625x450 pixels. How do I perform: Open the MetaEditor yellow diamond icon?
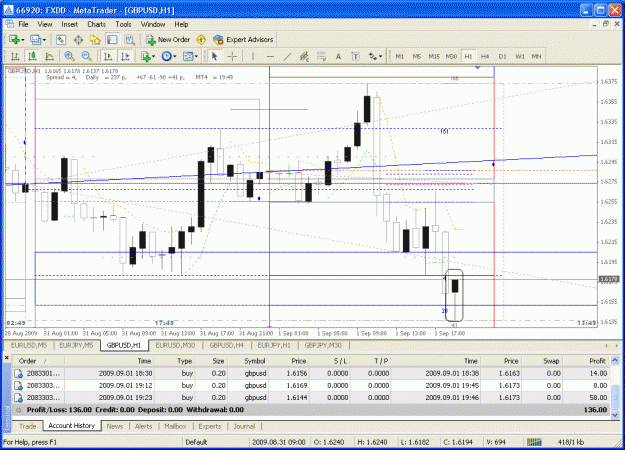point(201,39)
